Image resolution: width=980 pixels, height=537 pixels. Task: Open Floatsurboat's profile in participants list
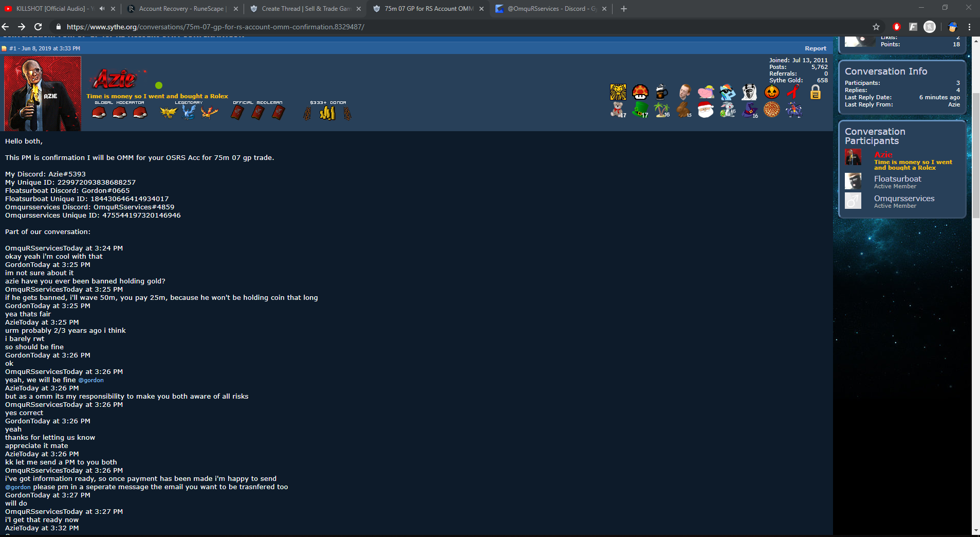click(898, 179)
